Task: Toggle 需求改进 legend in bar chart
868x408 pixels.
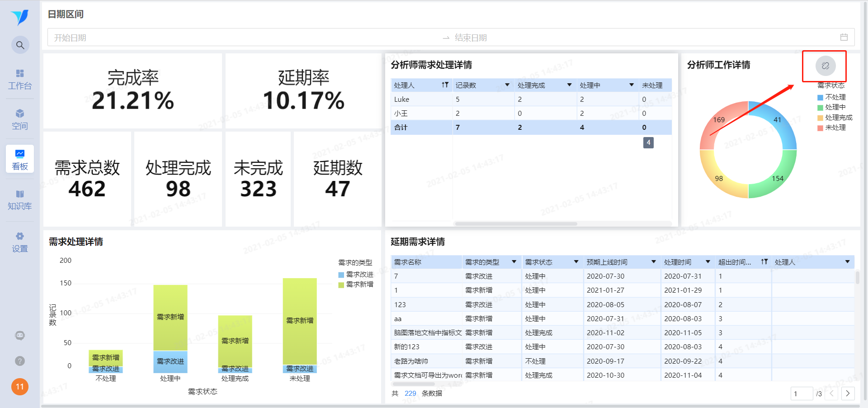Action: click(356, 275)
